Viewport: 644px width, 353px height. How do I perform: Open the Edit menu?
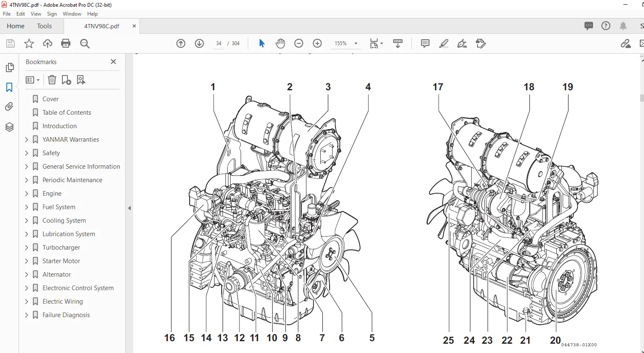point(21,14)
